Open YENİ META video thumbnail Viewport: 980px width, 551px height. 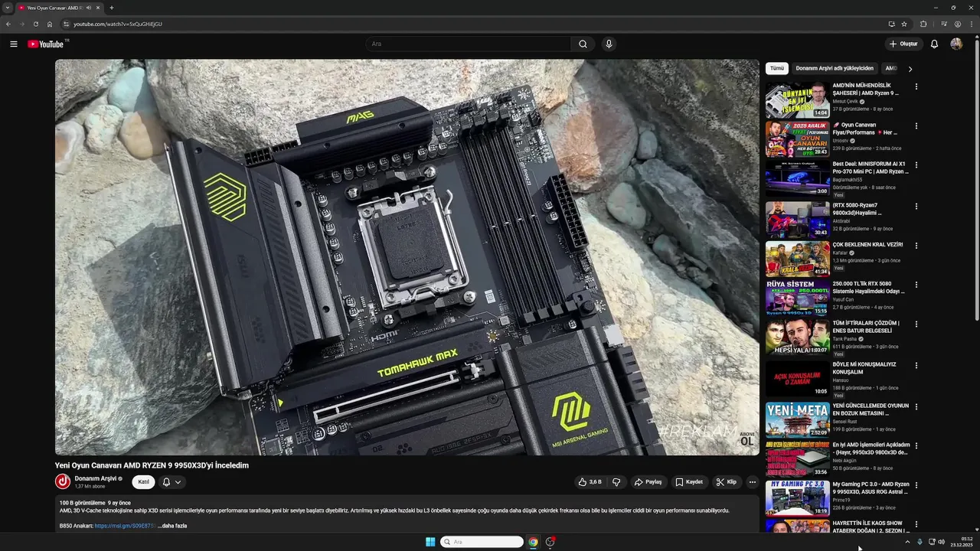[798, 419]
